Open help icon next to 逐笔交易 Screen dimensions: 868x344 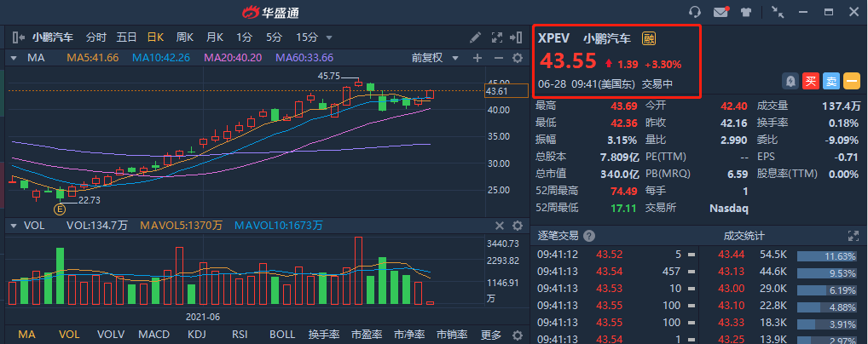click(x=589, y=236)
